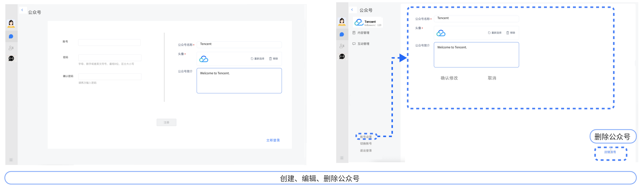Image resolution: width=644 pixels, height=192 pixels.
Task: Focus the 账号 field on registration screen
Action: pos(109,43)
